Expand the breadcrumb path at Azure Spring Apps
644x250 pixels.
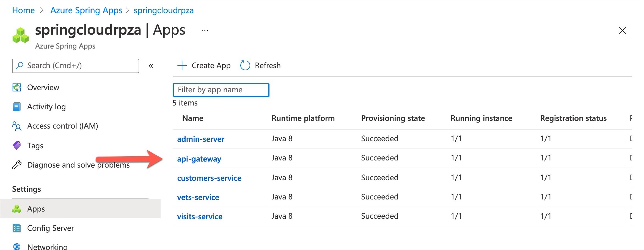point(86,10)
